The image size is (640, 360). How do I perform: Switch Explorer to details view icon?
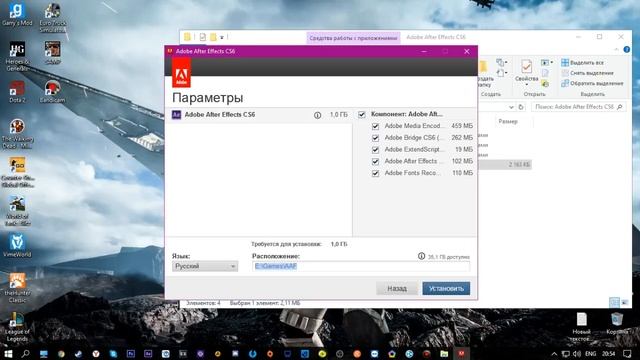tap(614, 302)
